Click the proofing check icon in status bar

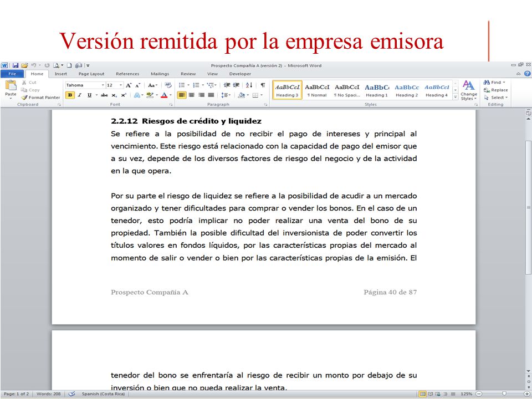click(71, 394)
